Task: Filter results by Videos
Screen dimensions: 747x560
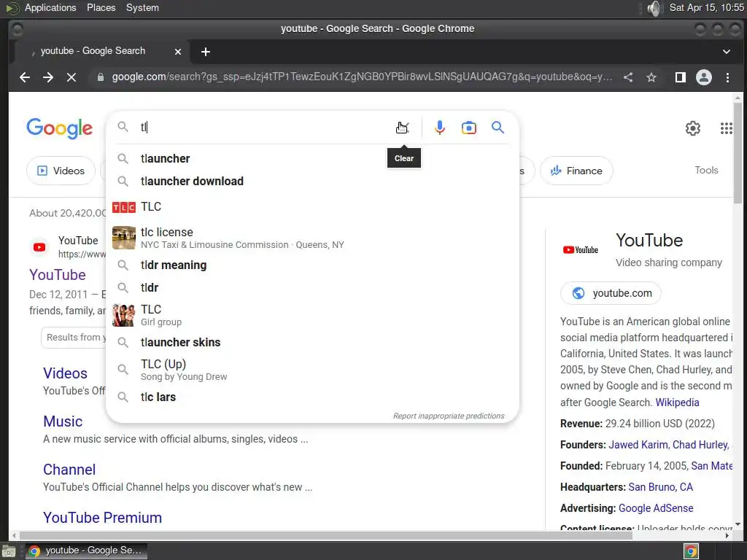Action: pyautogui.click(x=61, y=171)
